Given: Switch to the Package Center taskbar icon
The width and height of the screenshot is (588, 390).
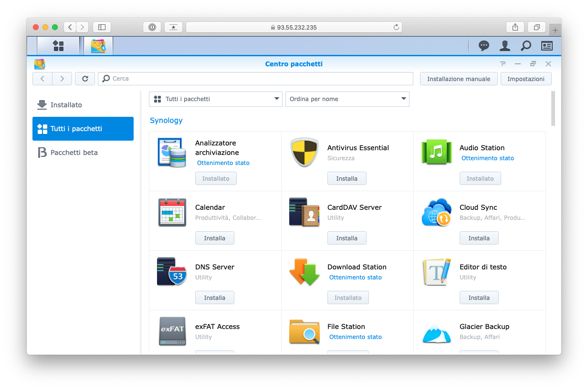Looking at the screenshot, I should 98,46.
